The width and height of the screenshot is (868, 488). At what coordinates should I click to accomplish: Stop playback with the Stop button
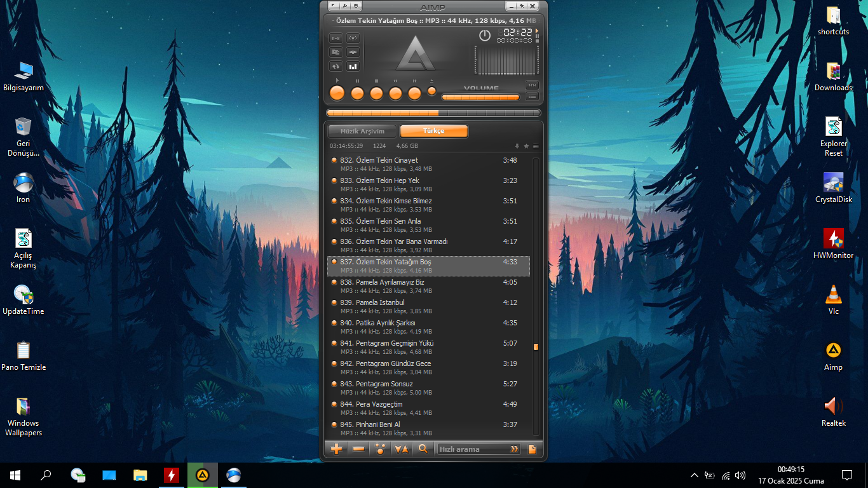point(376,93)
